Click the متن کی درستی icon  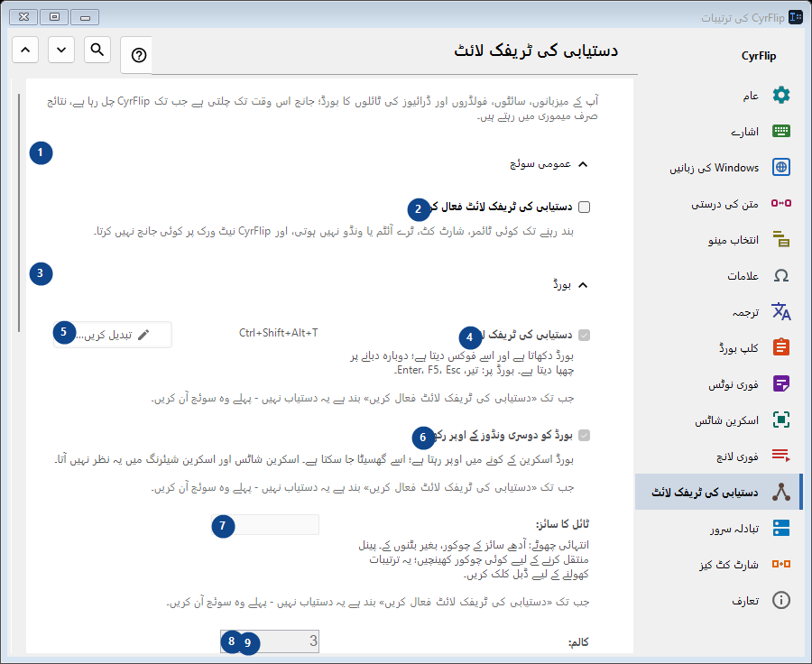781,203
